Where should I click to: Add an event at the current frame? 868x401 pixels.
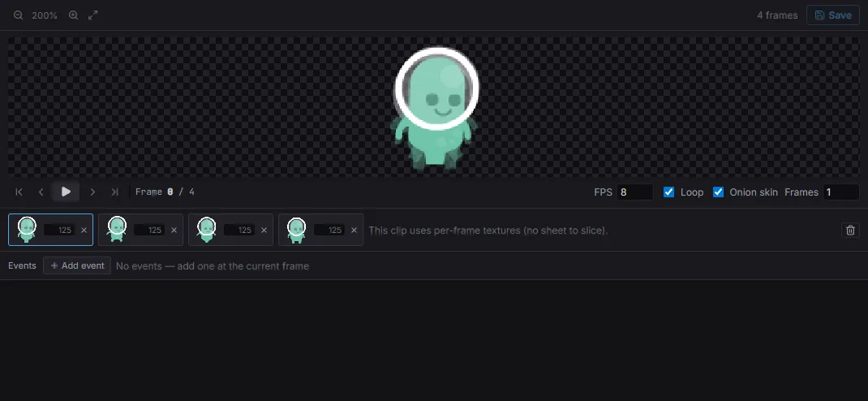77,266
